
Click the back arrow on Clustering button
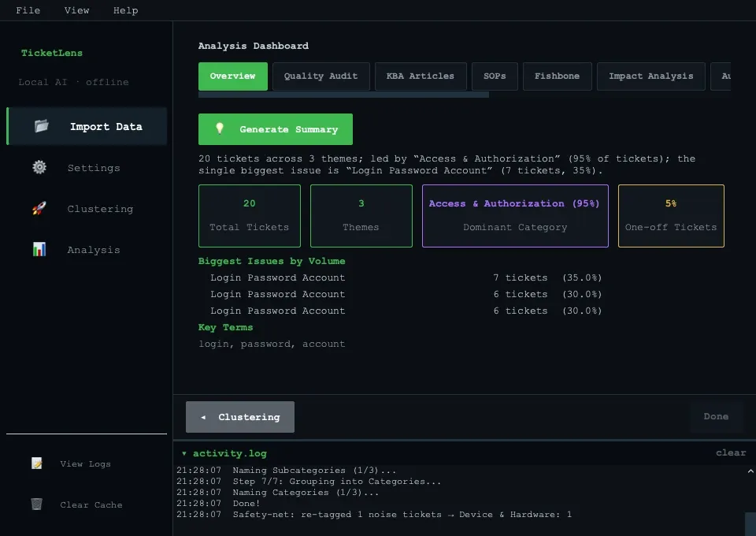click(203, 417)
